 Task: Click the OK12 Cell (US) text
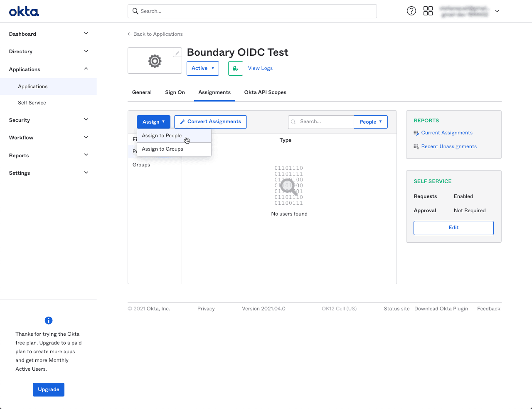coord(339,309)
